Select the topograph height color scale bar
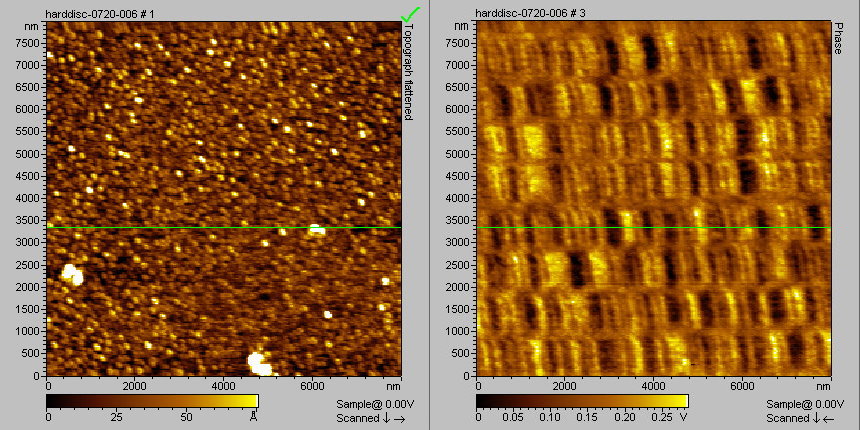This screenshot has width=860, height=430. point(152,401)
